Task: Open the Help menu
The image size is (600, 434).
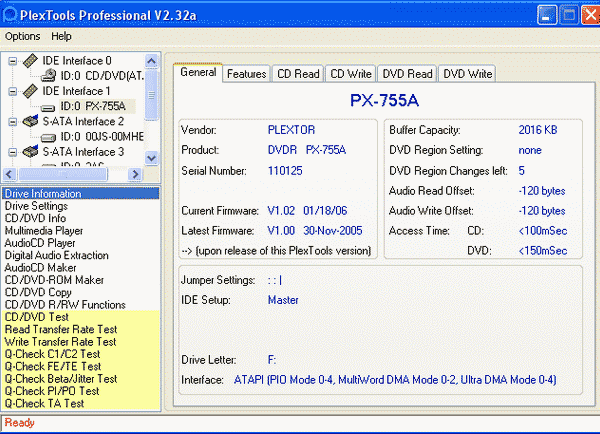Action: click(61, 36)
